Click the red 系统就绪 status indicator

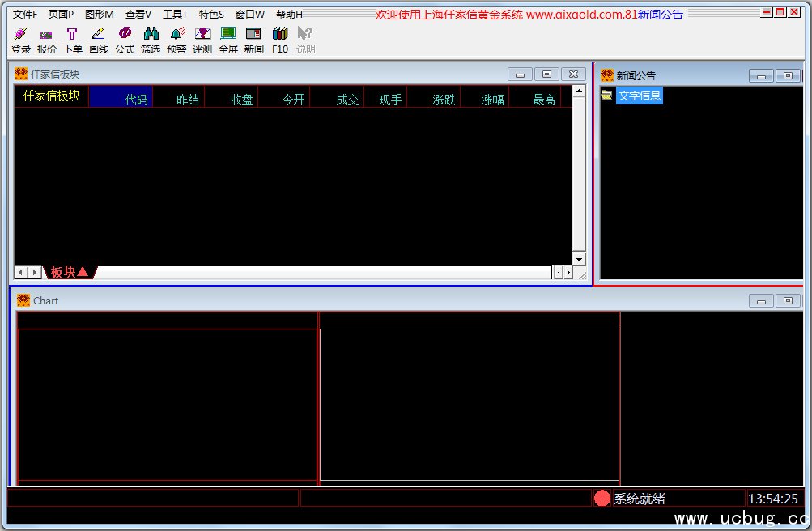click(x=602, y=499)
